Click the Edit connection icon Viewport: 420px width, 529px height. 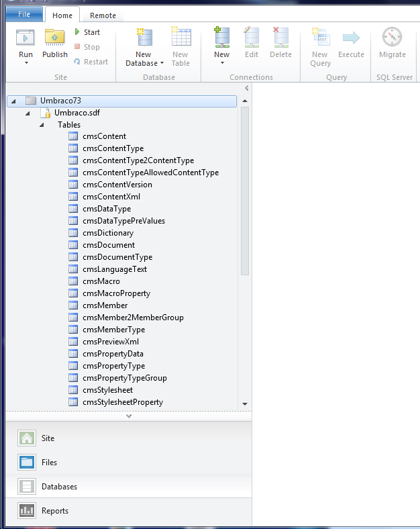coord(252,37)
